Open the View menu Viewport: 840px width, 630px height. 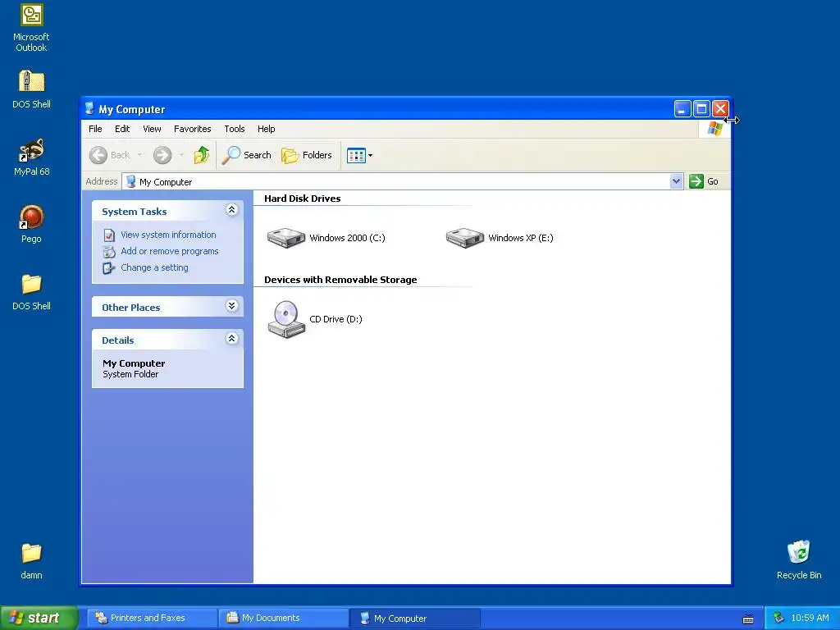pyautogui.click(x=152, y=129)
